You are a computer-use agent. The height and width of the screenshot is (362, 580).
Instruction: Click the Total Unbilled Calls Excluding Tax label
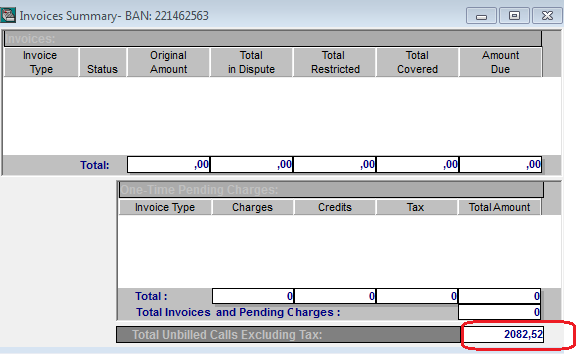(x=227, y=335)
